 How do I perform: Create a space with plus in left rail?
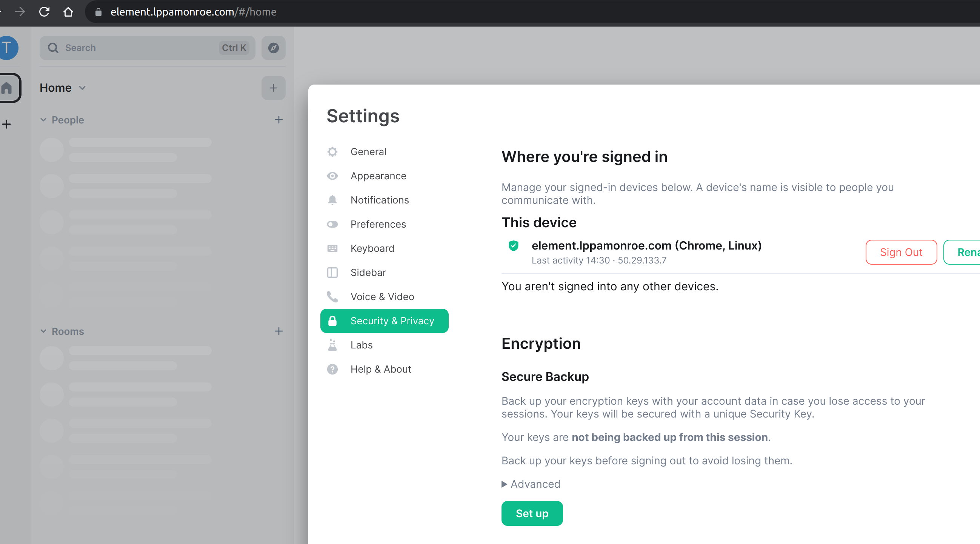coord(6,124)
